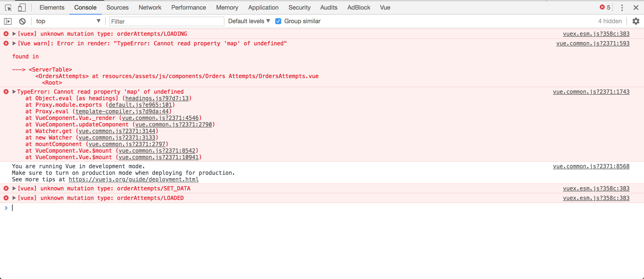The image size is (644, 279).
Task: Open the Default levels dropdown
Action: point(248,21)
